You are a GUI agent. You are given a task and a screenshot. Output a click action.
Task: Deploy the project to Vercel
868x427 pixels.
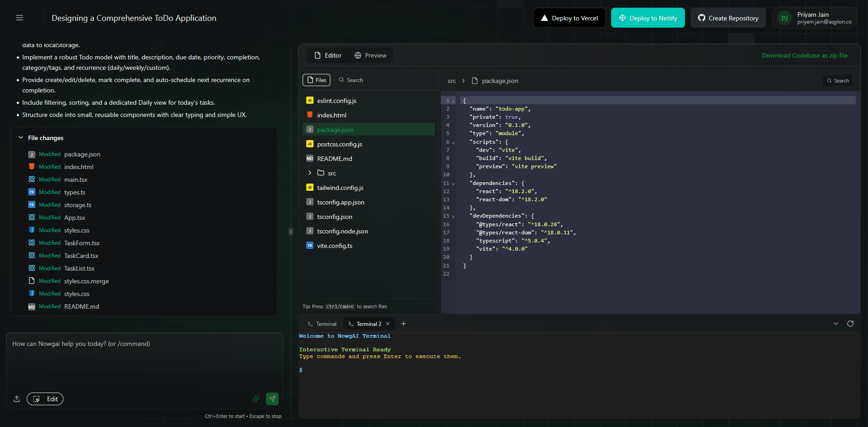tap(569, 18)
